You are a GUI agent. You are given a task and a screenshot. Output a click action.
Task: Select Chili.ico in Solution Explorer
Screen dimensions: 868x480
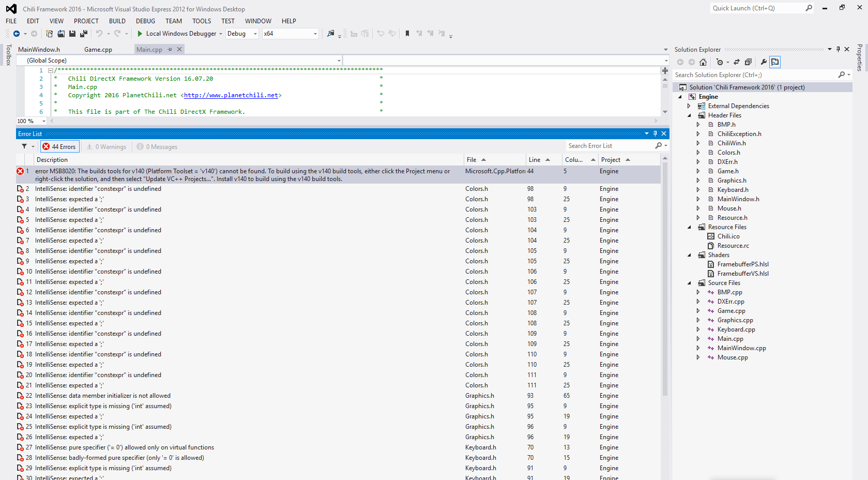(728, 236)
